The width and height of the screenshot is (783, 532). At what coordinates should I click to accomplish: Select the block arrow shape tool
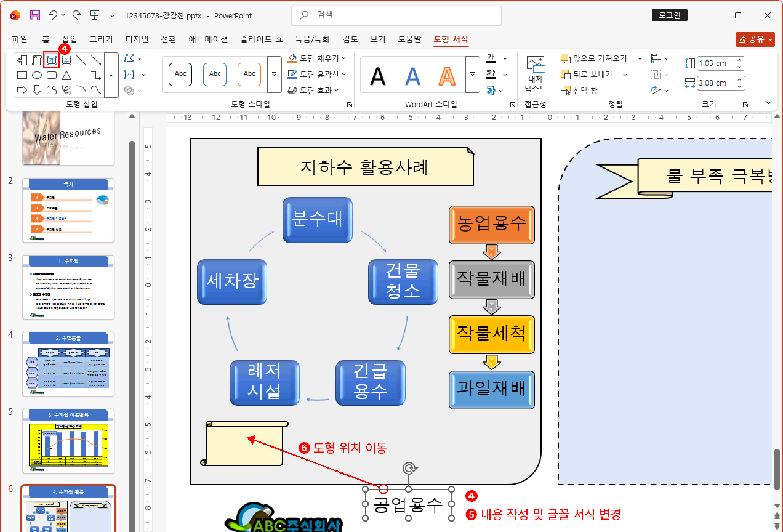click(x=21, y=91)
